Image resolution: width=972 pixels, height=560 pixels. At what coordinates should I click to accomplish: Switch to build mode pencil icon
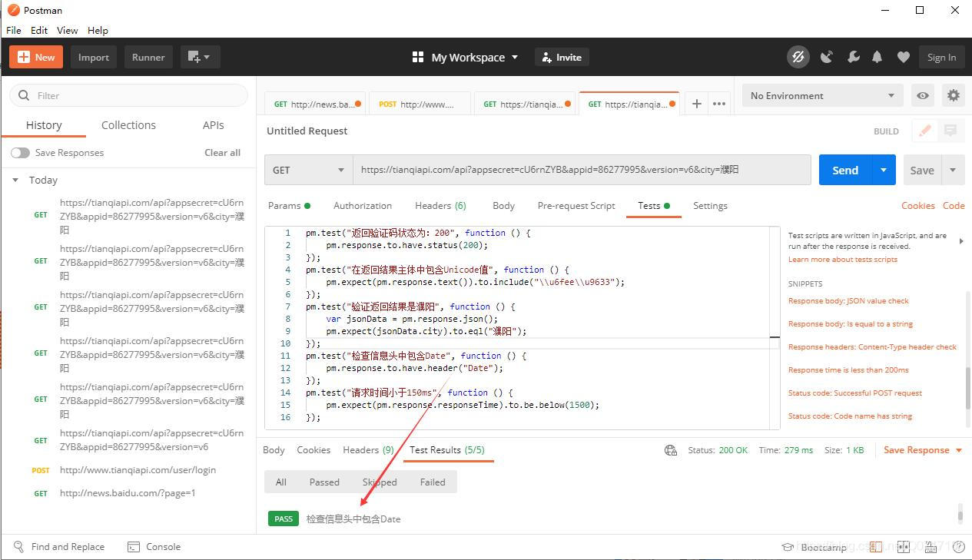[925, 131]
